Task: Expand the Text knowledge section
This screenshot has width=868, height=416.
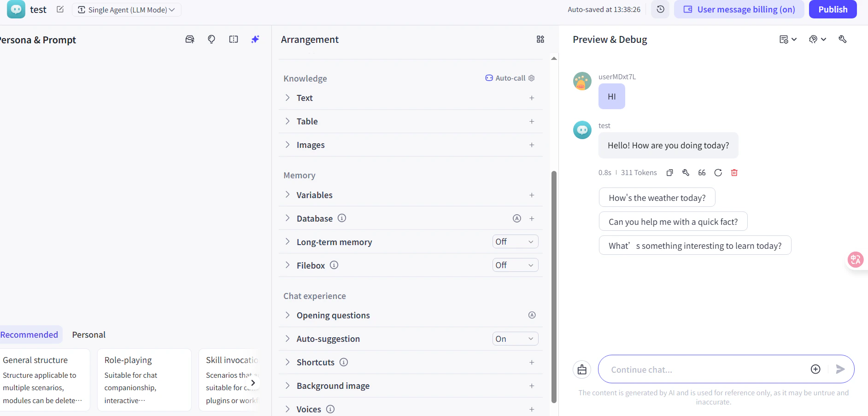Action: 287,98
